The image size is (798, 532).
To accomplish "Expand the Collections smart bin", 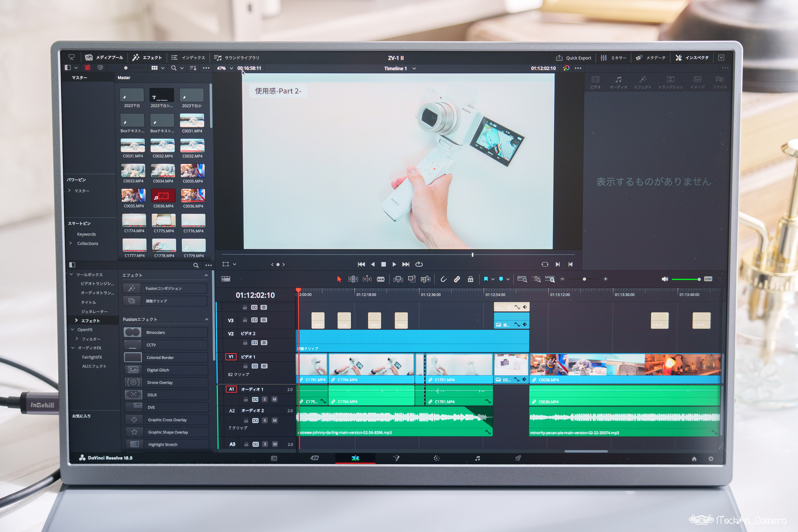I will [71, 243].
